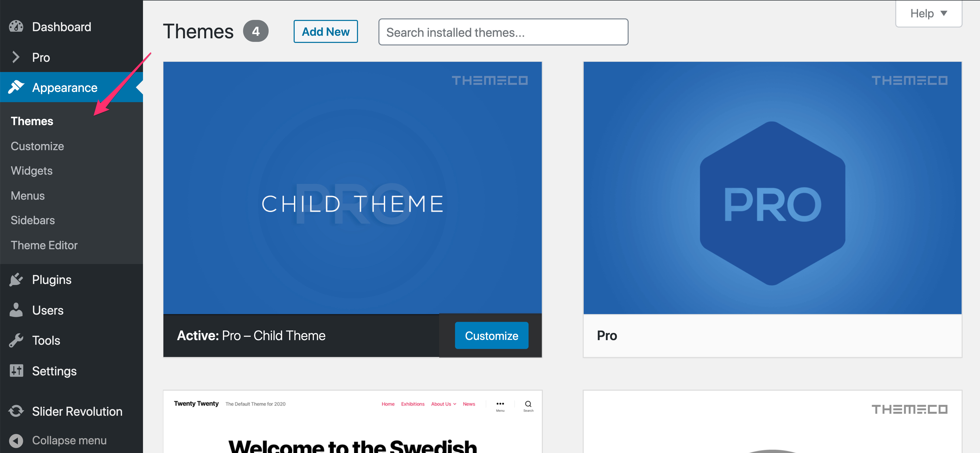This screenshot has height=453, width=980.
Task: Click Exhibitions link in Twenty Twenty preview
Action: pos(413,404)
